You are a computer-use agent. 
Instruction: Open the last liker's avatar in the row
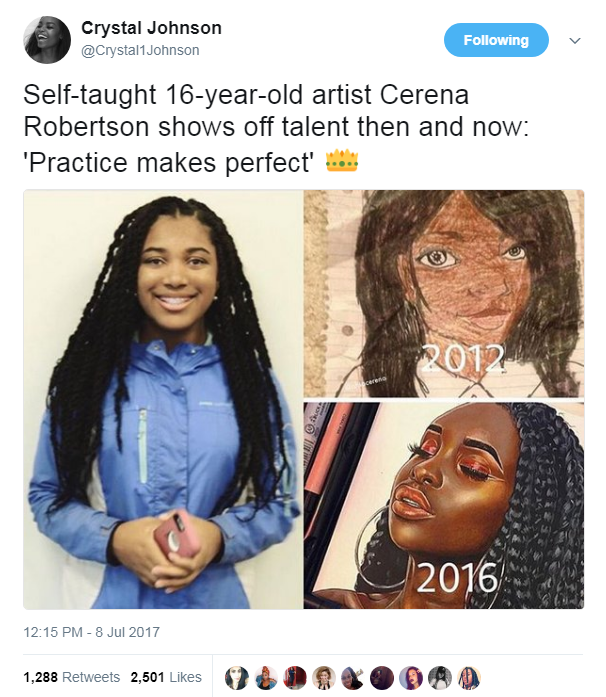[468, 677]
